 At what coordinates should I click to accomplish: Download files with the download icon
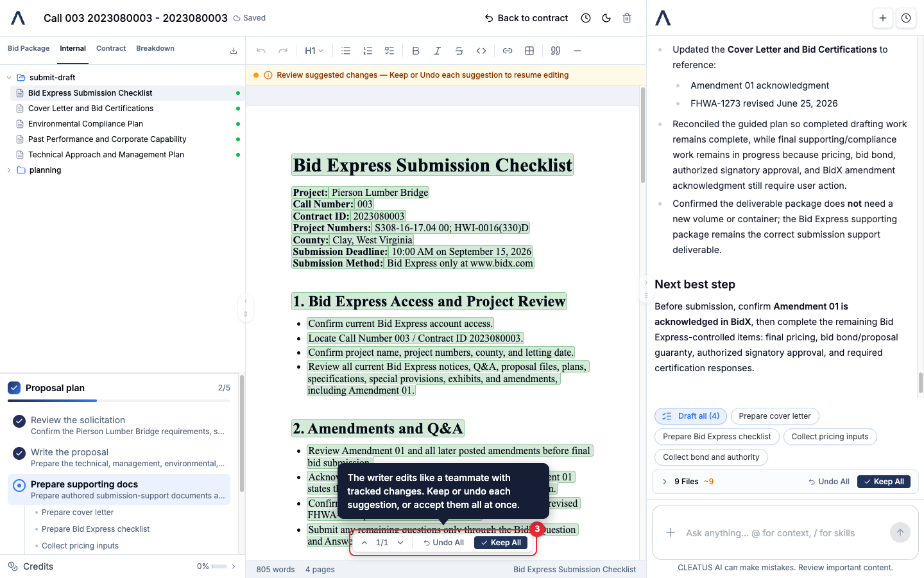pos(234,51)
